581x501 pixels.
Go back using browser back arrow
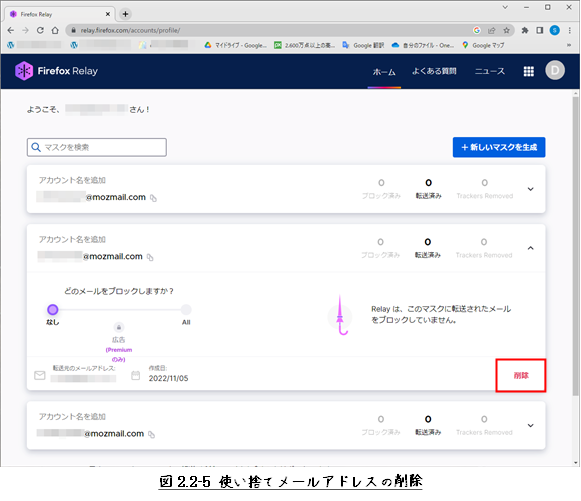11,30
